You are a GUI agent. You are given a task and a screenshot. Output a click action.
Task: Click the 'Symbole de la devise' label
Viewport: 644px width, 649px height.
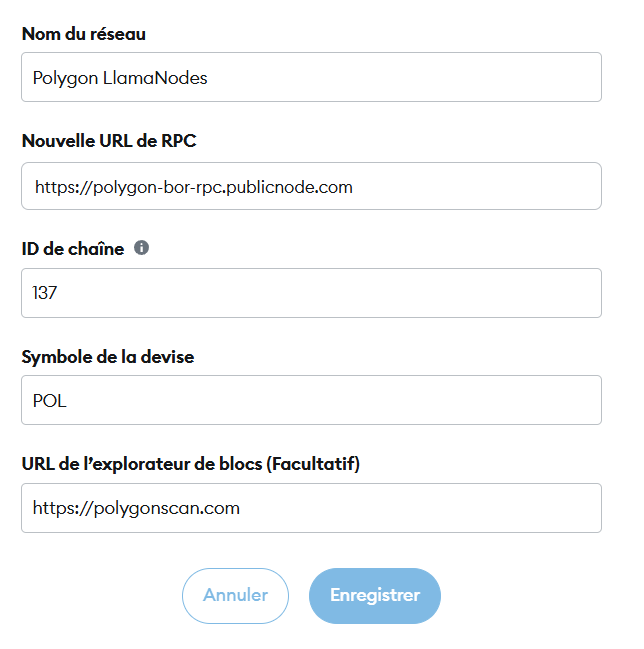coord(108,357)
